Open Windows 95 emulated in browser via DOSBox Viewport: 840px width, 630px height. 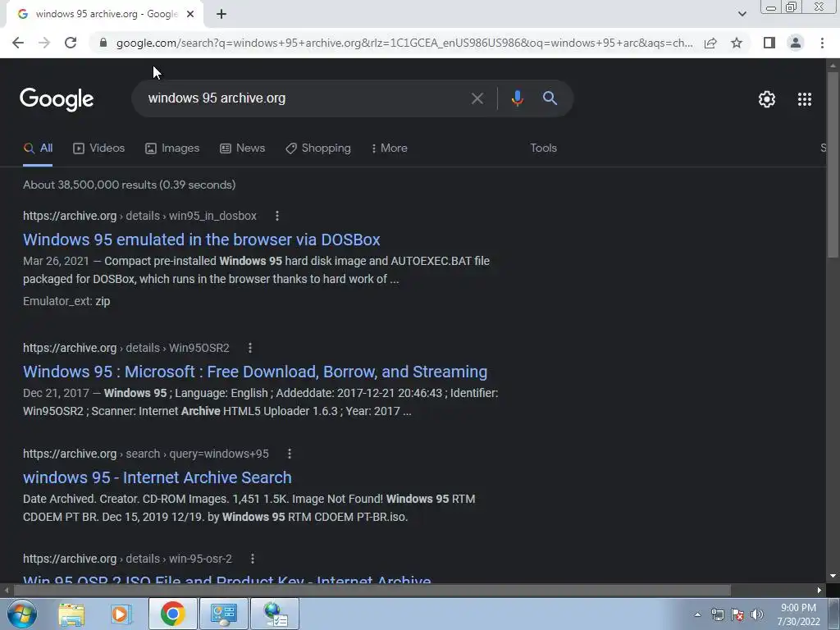point(202,240)
